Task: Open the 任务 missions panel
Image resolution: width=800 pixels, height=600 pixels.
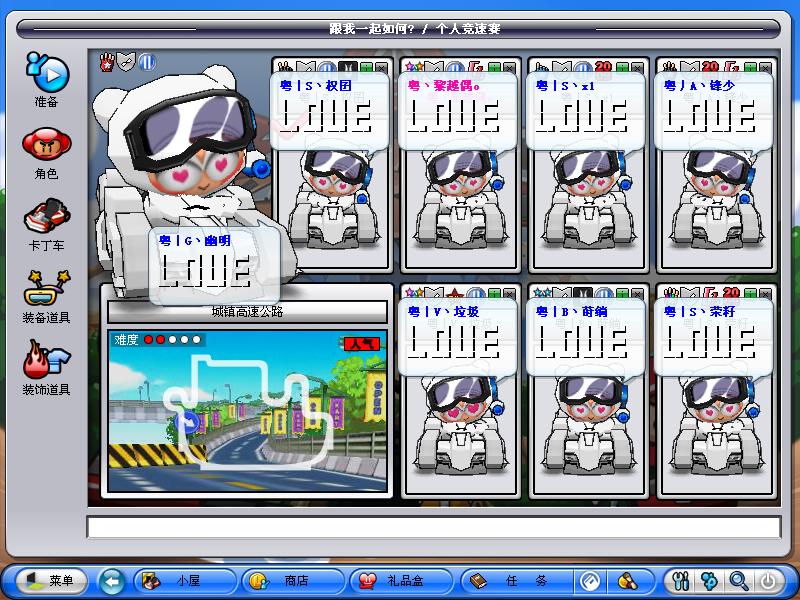Action: point(512,580)
